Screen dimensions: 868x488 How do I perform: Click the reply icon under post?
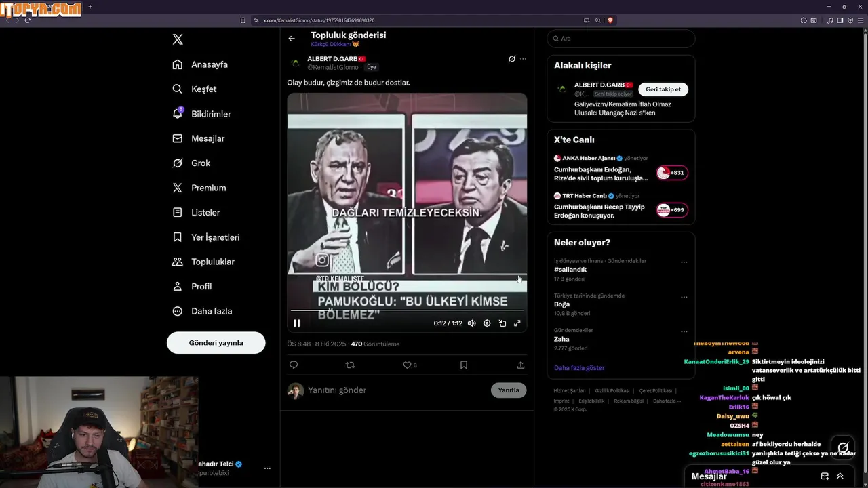point(294,365)
